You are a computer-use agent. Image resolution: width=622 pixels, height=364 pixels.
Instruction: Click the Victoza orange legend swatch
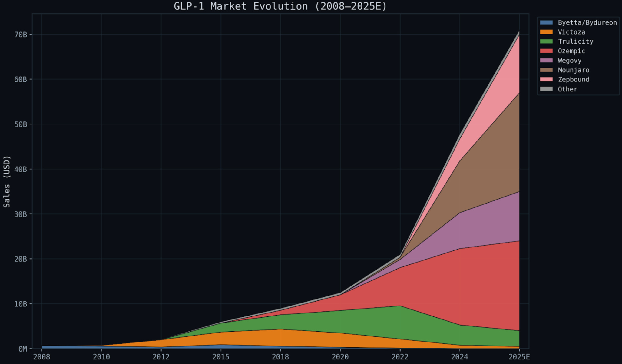point(546,32)
